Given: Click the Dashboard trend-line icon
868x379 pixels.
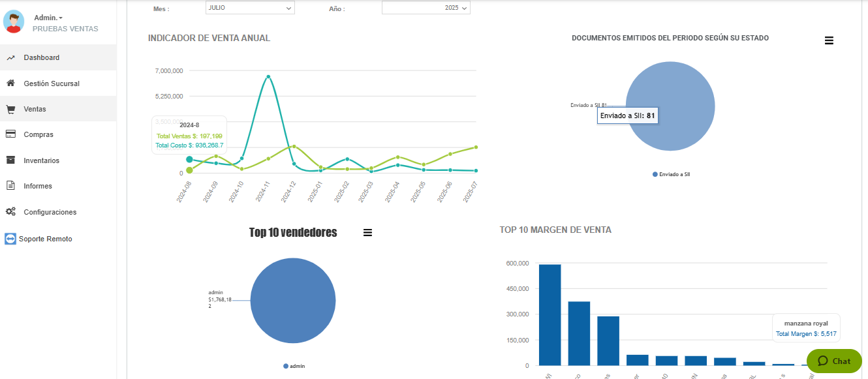Looking at the screenshot, I should (10, 58).
